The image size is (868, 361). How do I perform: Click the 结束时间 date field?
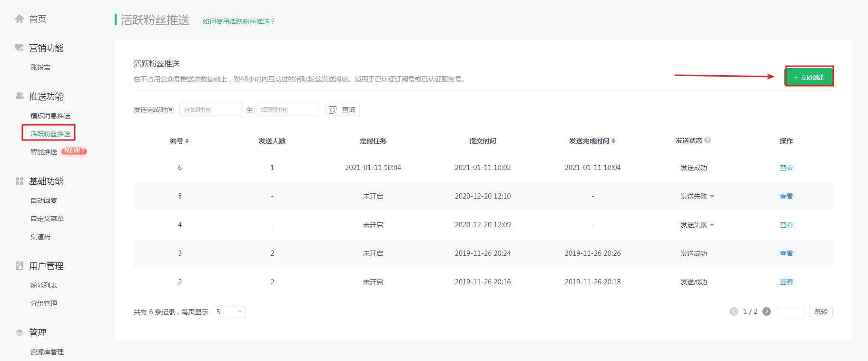(288, 110)
